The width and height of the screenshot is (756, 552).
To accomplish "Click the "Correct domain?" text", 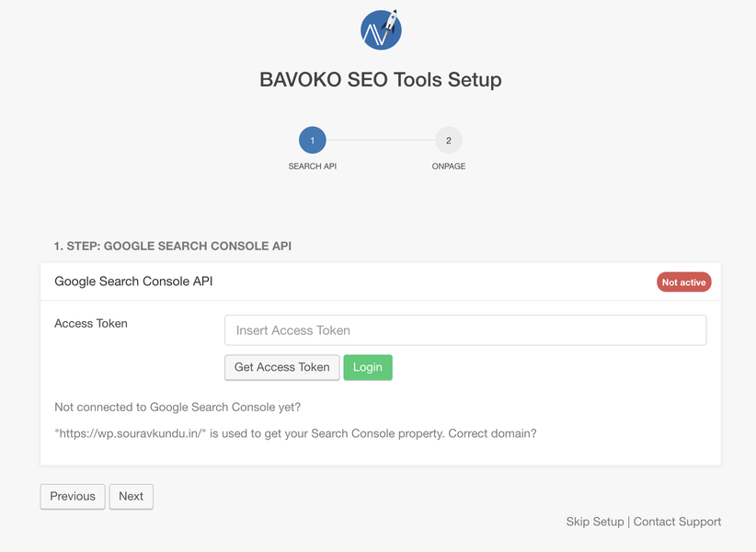I will tap(492, 433).
